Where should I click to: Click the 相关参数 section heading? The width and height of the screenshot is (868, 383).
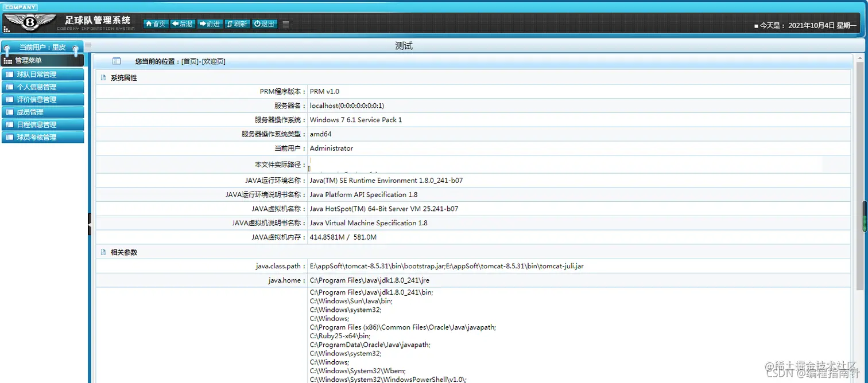pyautogui.click(x=124, y=252)
